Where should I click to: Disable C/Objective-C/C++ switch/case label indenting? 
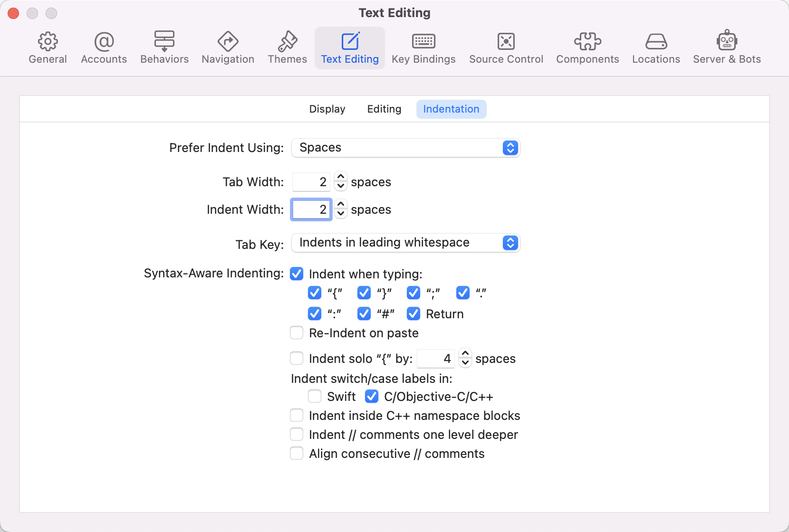(x=372, y=396)
